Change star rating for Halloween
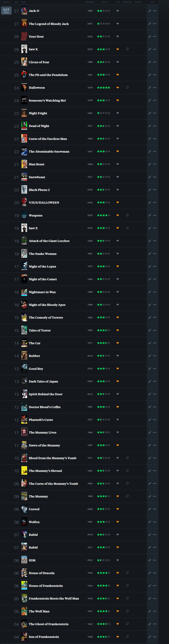Viewport: 169px width, 644px height. [x=104, y=88]
